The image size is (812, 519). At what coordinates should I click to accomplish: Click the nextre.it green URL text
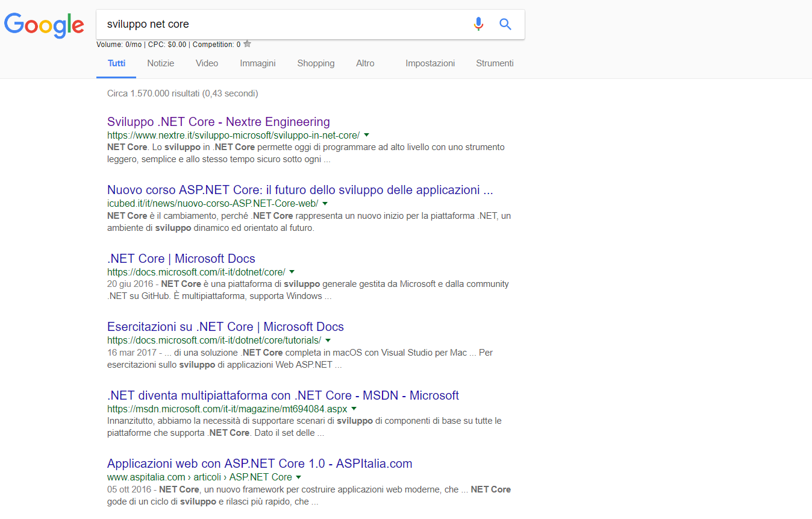(x=234, y=136)
